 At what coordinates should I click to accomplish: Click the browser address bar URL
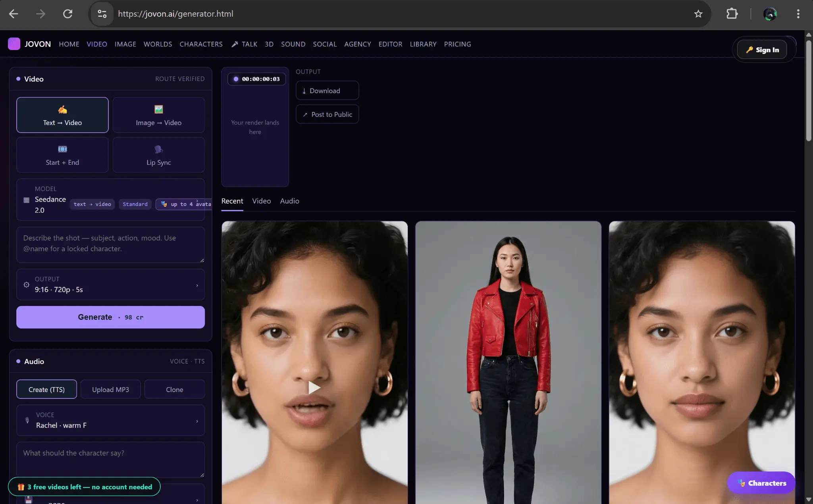[175, 14]
